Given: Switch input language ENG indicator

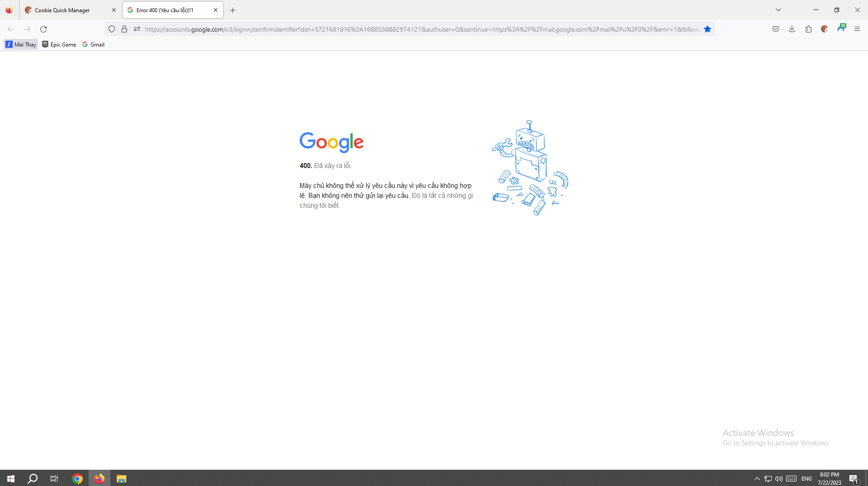Looking at the screenshot, I should tap(807, 479).
